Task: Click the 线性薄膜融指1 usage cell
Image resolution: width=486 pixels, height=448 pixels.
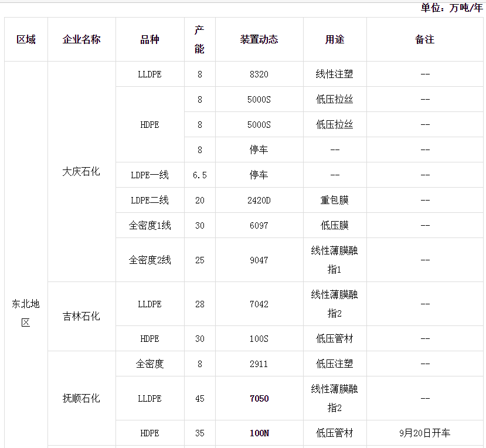Action: tap(335, 260)
